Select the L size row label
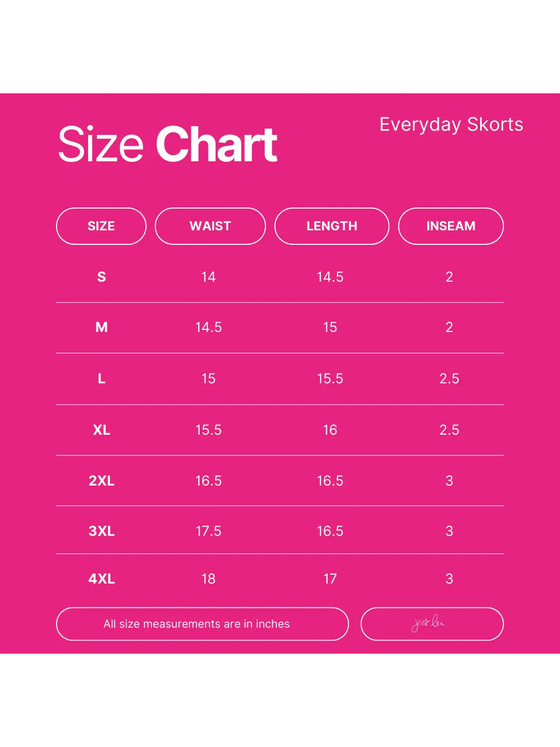This screenshot has height=747, width=560. click(x=102, y=379)
